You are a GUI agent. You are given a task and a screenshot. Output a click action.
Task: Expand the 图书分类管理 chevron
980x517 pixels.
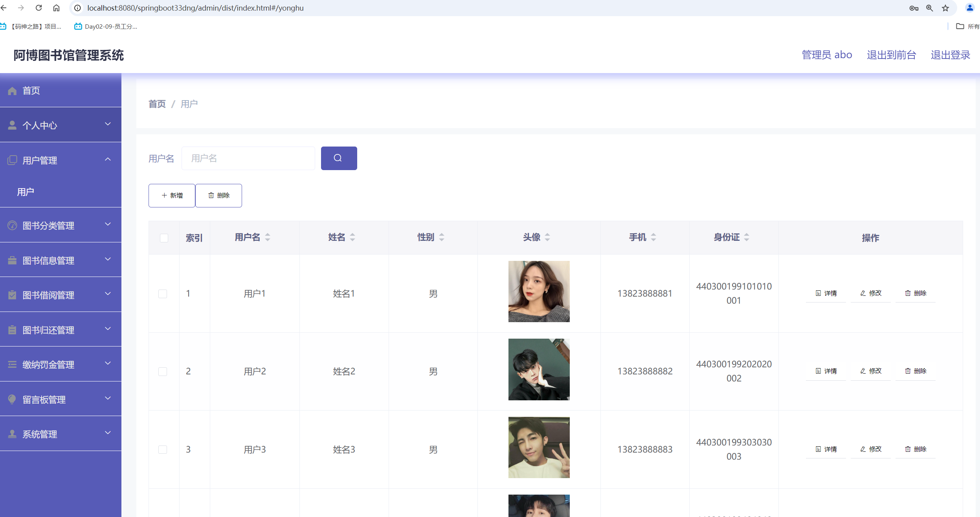coord(108,224)
